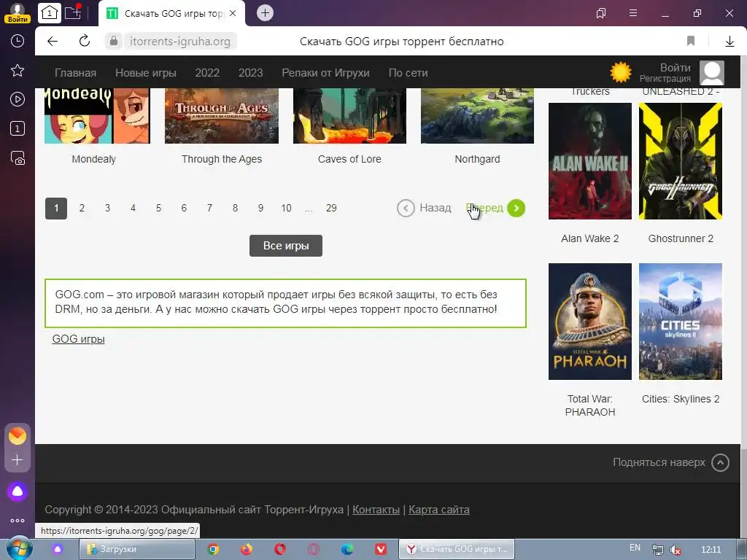Open По сети menu item
747x560 pixels.
point(409,73)
